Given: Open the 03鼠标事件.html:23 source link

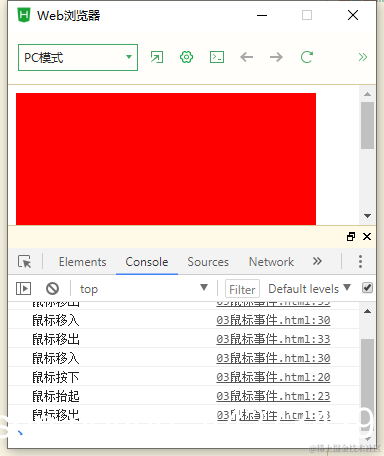Looking at the screenshot, I should click(x=273, y=396).
